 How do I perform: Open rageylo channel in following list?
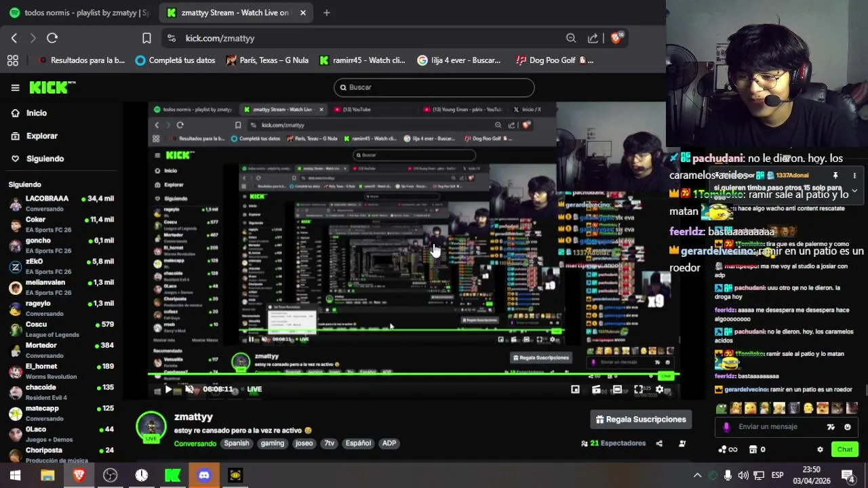(x=61, y=309)
